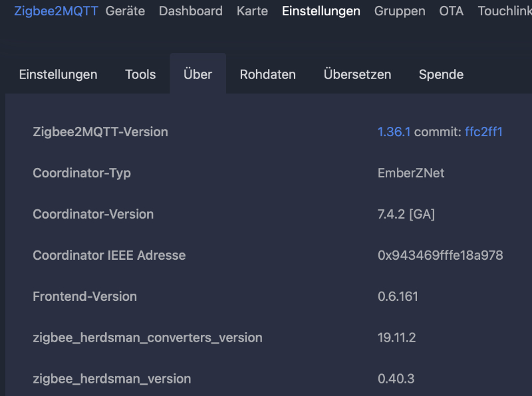Select the Über tab
Screen dimensions: 532x396
[198, 74]
